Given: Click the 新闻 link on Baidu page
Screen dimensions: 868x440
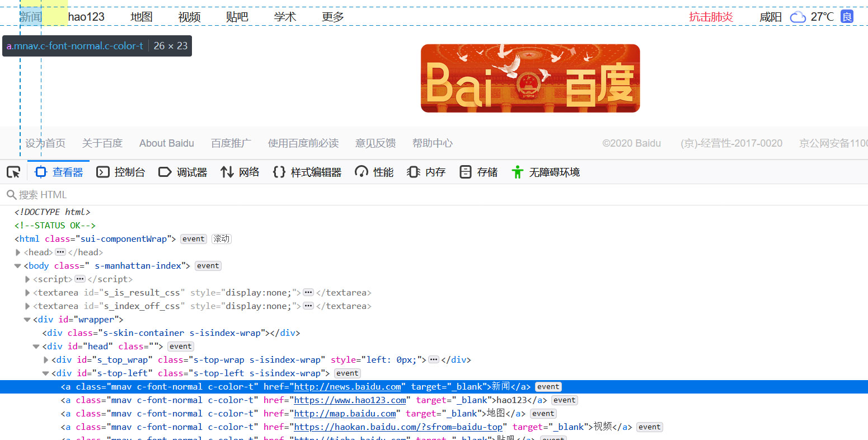Looking at the screenshot, I should coord(31,17).
